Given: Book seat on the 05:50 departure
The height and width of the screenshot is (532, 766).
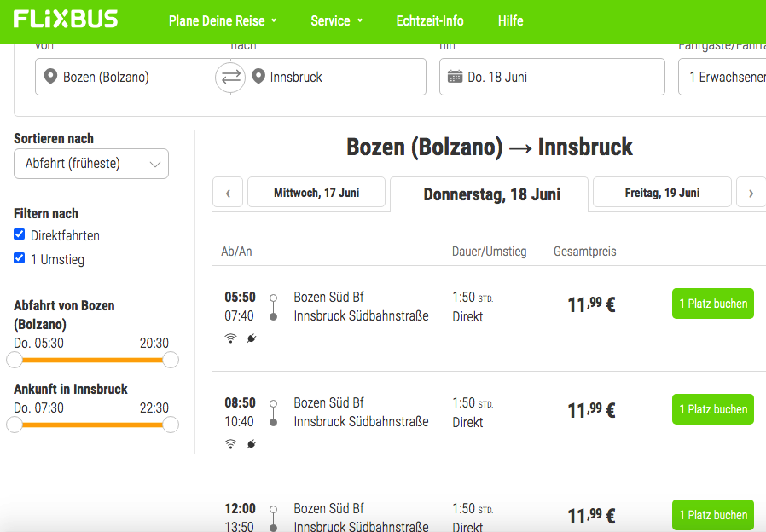Looking at the screenshot, I should click(x=712, y=304).
